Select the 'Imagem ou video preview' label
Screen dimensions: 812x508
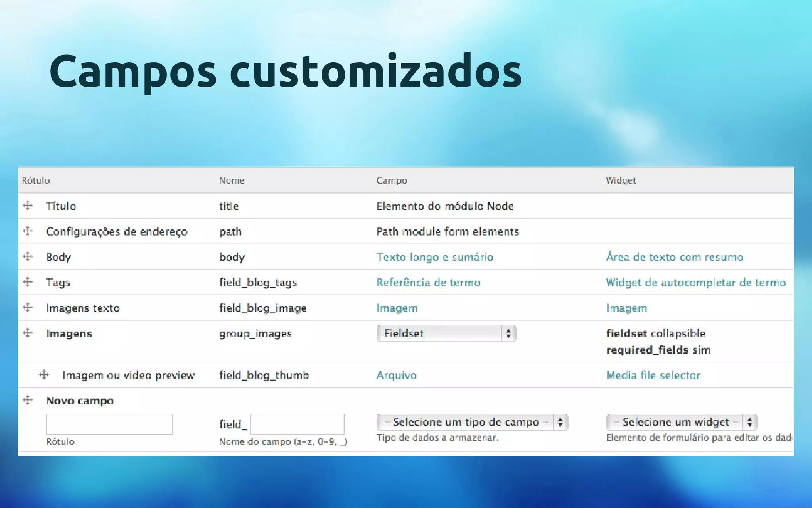tap(128, 375)
